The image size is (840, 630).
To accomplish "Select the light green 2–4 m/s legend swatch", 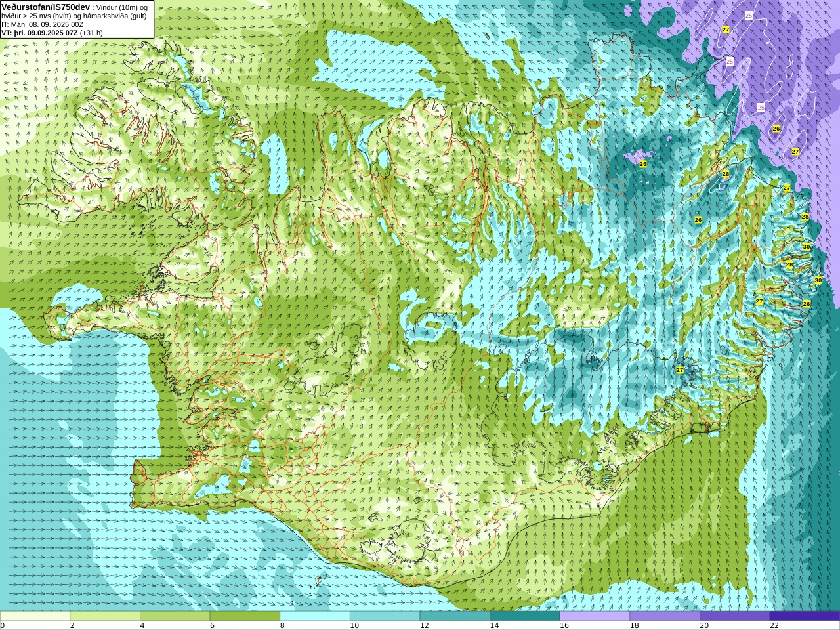I will [105, 616].
